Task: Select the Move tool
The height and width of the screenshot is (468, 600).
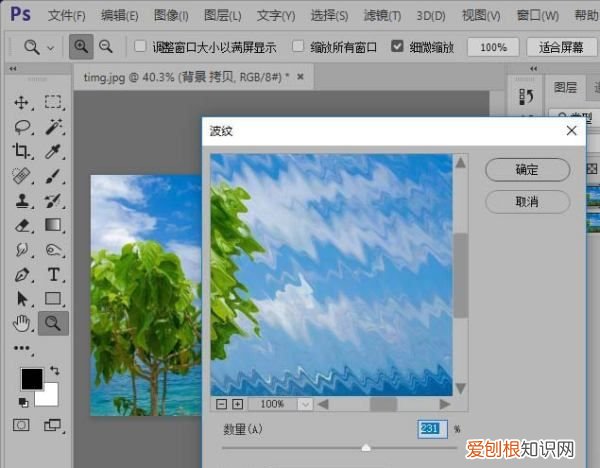Action: tap(21, 103)
